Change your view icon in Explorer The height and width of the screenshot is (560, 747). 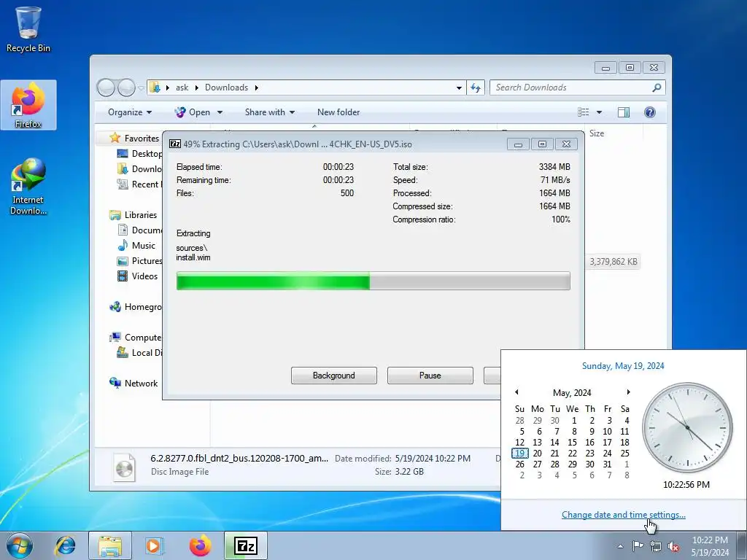click(584, 112)
